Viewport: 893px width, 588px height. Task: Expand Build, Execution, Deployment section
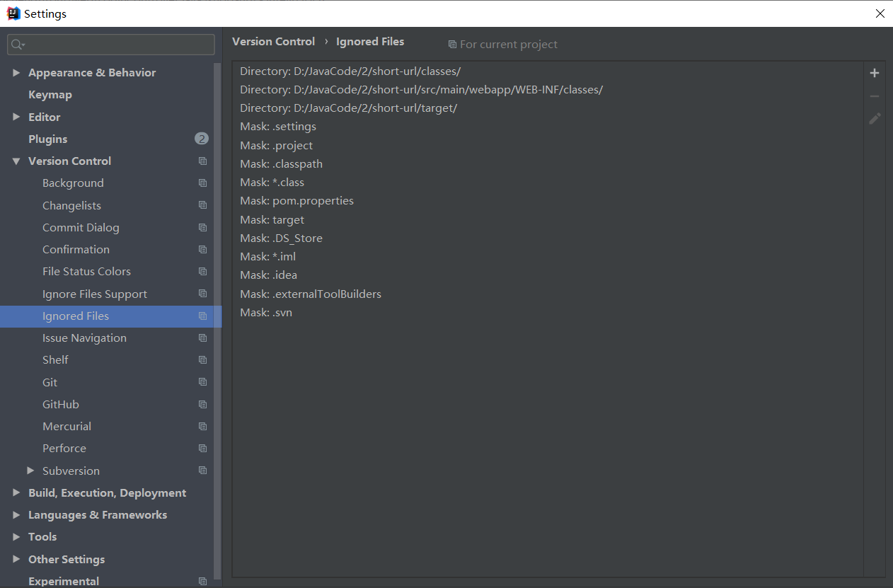16,493
